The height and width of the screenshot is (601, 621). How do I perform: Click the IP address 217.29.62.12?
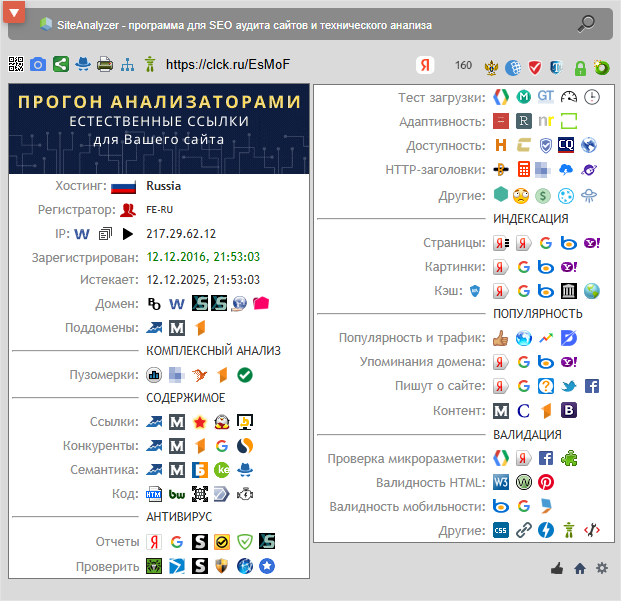(181, 234)
